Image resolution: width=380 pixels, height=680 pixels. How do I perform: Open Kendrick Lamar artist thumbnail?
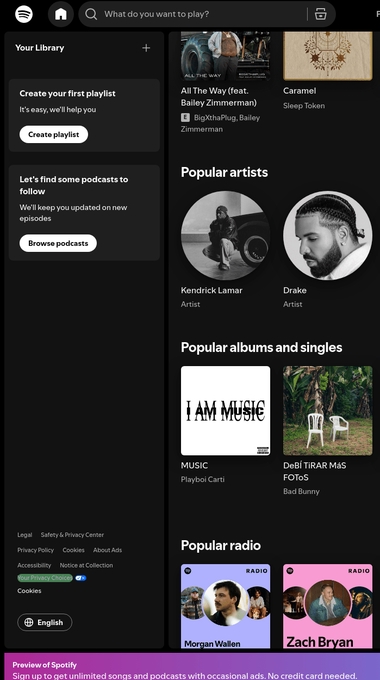click(225, 235)
